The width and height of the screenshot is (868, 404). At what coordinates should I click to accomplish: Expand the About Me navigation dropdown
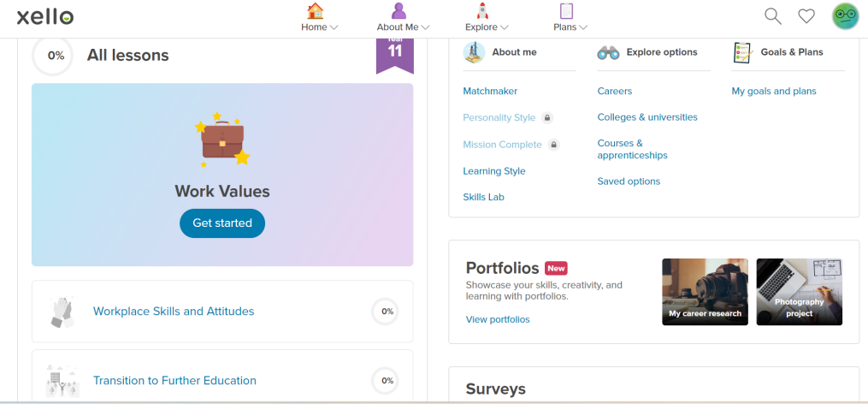click(403, 17)
